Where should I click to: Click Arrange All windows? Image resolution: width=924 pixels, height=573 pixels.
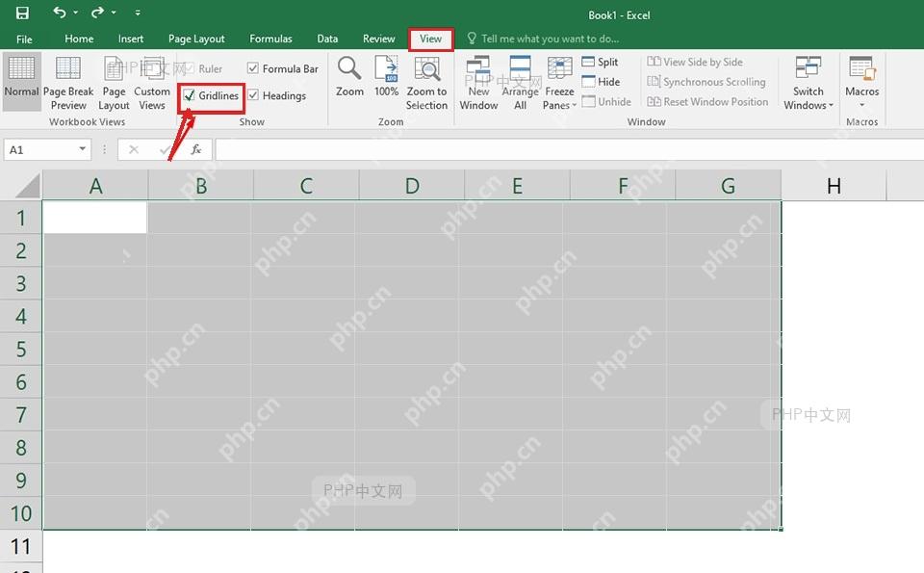click(x=521, y=83)
